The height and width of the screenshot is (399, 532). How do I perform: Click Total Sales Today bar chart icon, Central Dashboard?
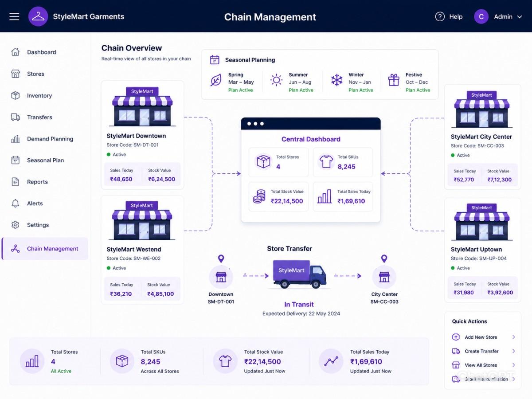coord(325,196)
